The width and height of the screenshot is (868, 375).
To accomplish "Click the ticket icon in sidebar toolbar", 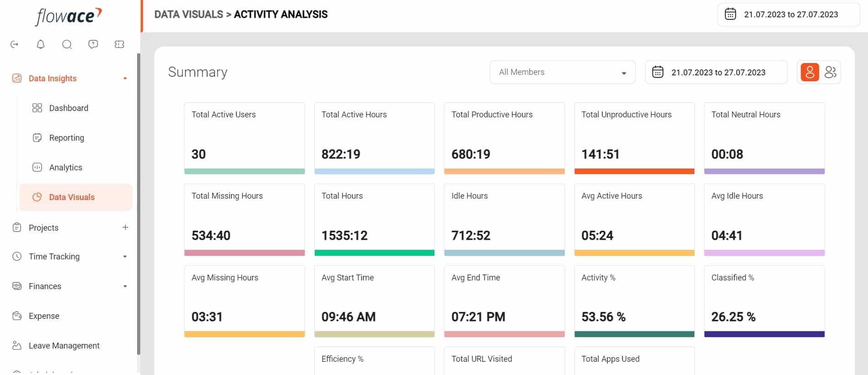I will 119,44.
